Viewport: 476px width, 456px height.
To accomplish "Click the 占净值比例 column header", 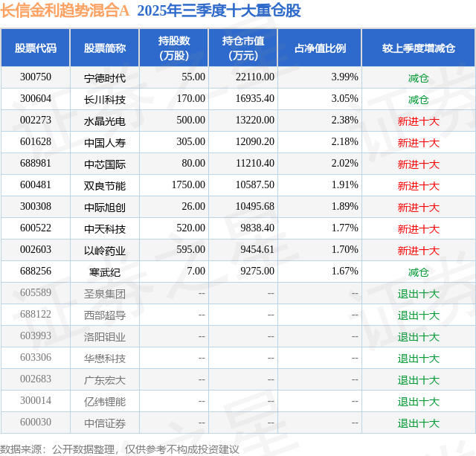I will 320,48.
